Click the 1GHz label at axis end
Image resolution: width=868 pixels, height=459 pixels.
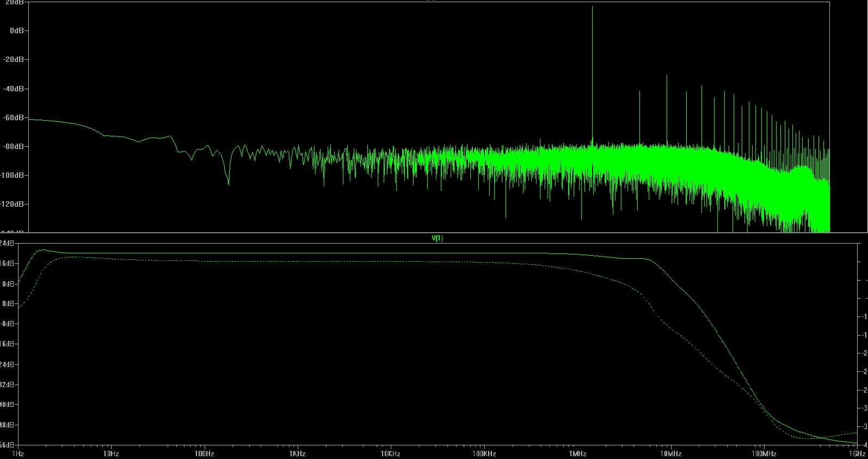[x=857, y=454]
